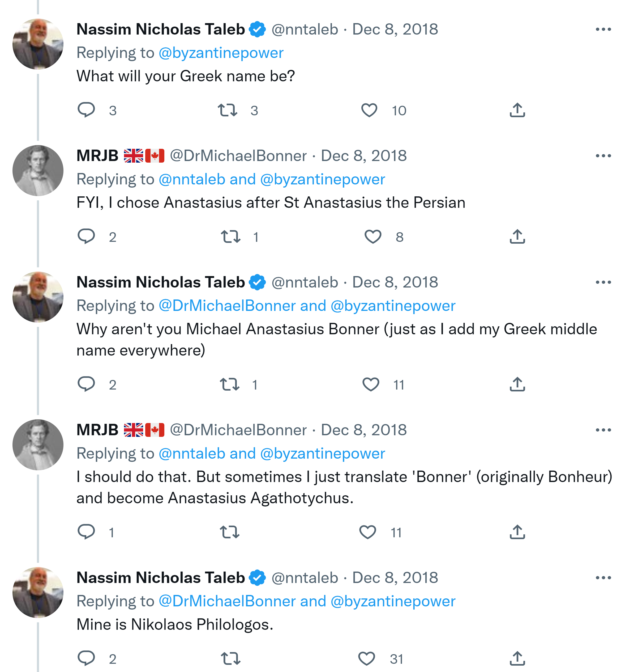The image size is (625, 672).
Task: Open more options on 'St Anastasius the Persian' tweet
Action: click(603, 156)
